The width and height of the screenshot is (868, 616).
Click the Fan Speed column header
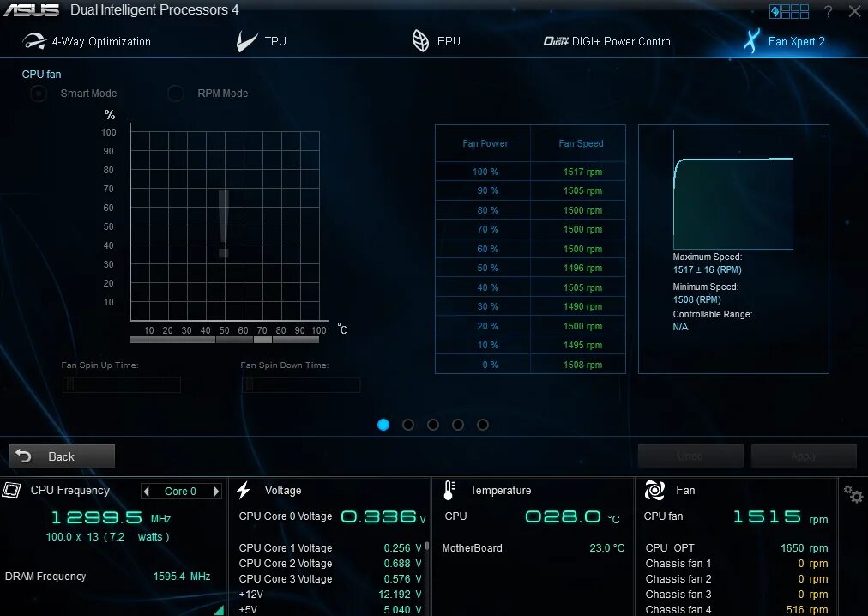pos(581,143)
